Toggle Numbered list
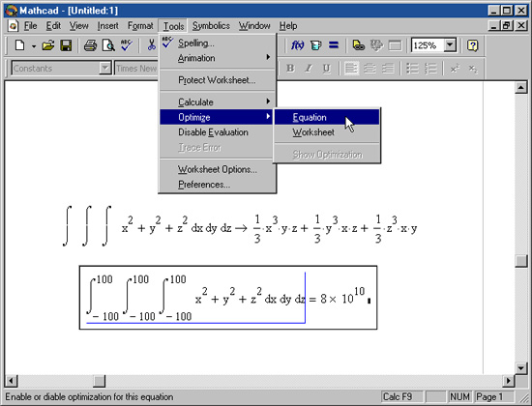 click(x=430, y=69)
